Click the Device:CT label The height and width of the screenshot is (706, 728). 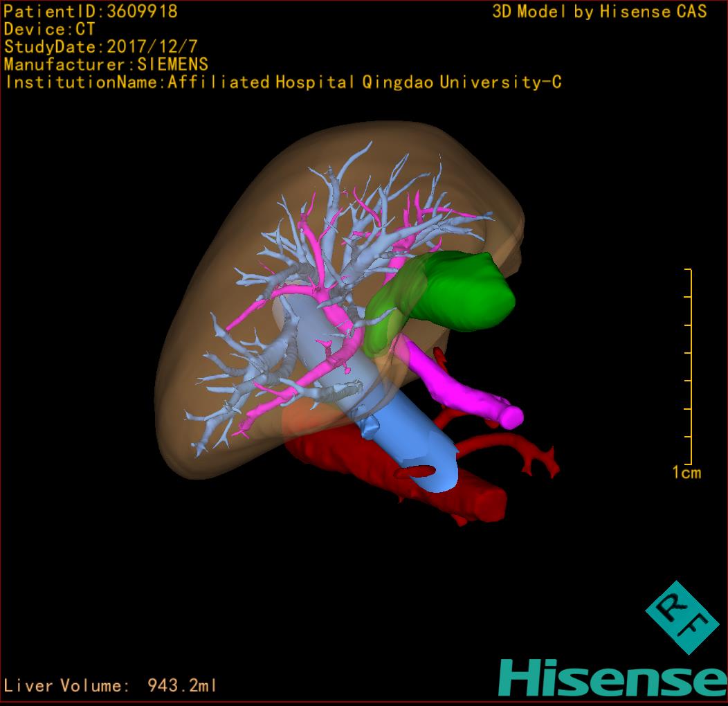(x=49, y=30)
